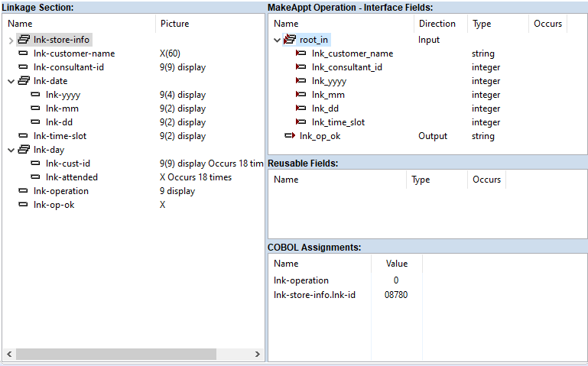Click the Direction column header
The width and height of the screenshot is (588, 366).
(437, 24)
